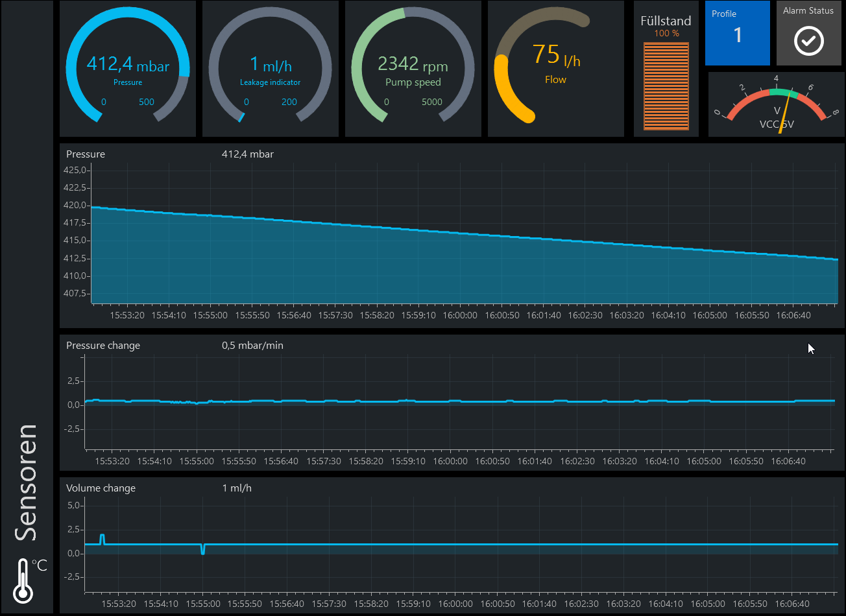Click the 16:00:00 marker on Pressure chart axis
Viewport: 846px width, 616px height.
[x=460, y=316]
